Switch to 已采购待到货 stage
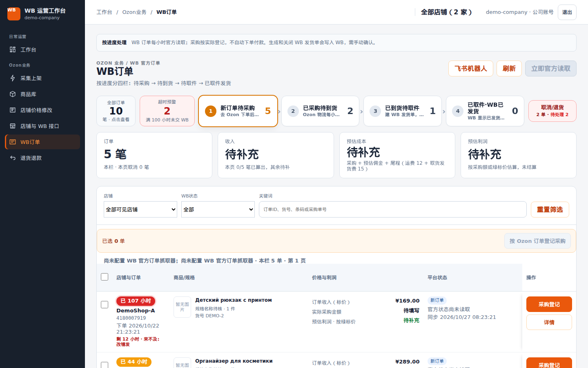The width and height of the screenshot is (588, 368). 321,111
